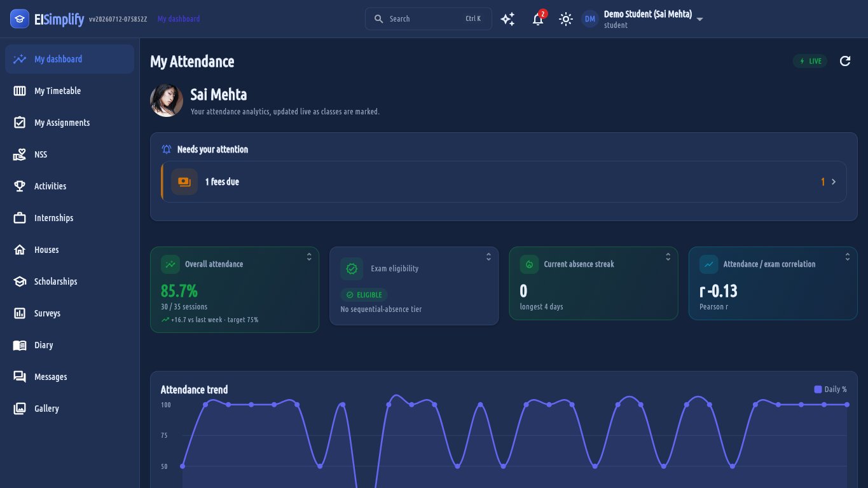Click the Messages chat bubble icon

(x=20, y=377)
